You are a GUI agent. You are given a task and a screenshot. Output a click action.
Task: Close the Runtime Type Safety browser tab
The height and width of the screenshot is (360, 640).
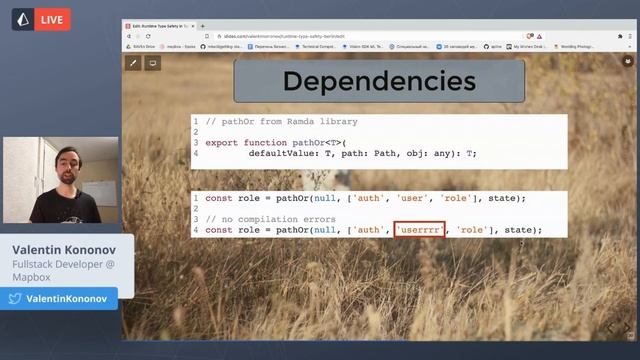pyautogui.click(x=193, y=26)
